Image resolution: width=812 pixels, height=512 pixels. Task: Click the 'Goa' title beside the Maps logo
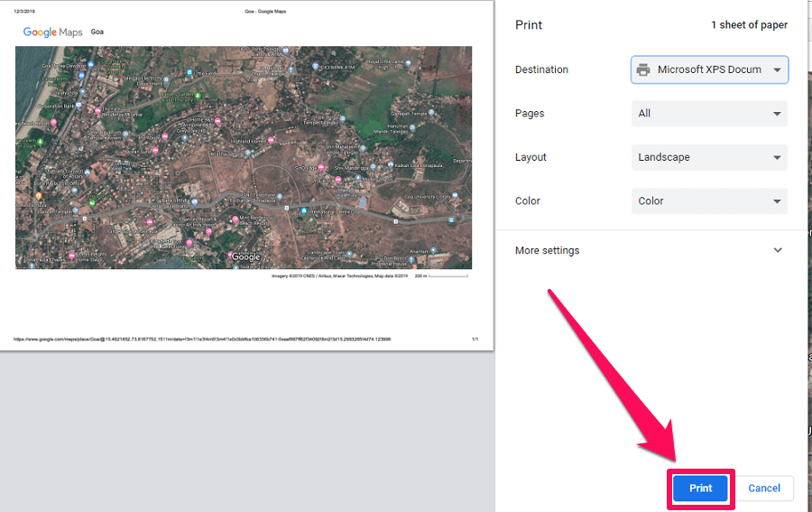click(97, 32)
